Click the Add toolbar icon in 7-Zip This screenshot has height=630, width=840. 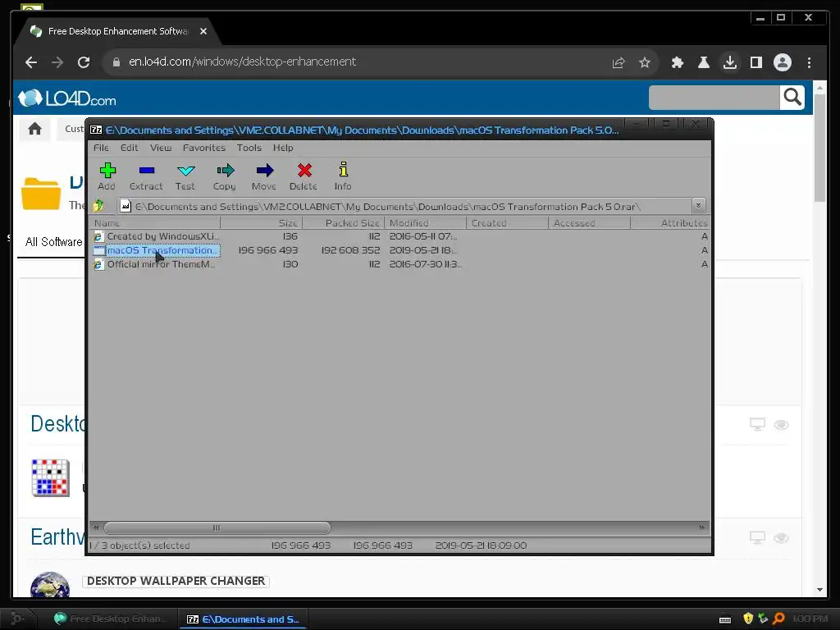pos(107,176)
